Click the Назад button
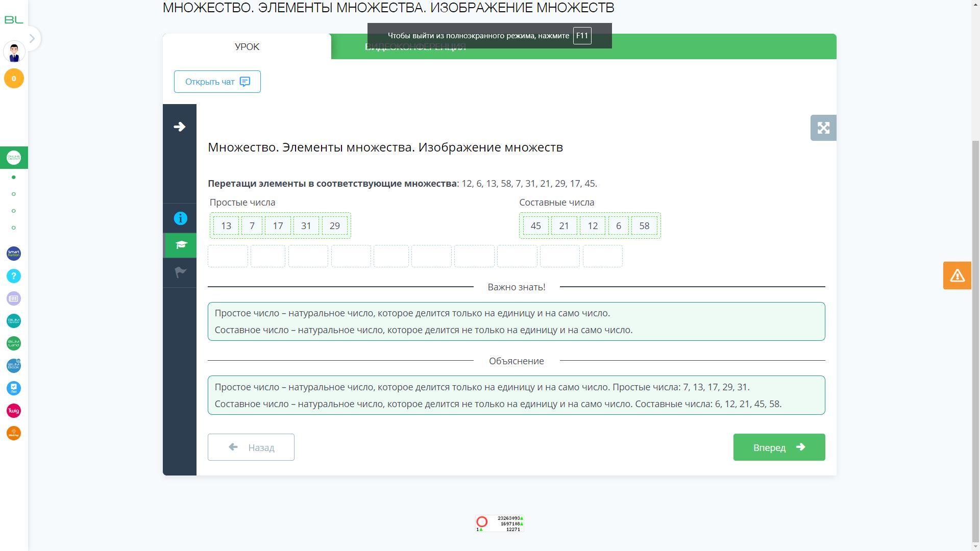Screen dimensions: 980x551 pyautogui.click(x=251, y=447)
